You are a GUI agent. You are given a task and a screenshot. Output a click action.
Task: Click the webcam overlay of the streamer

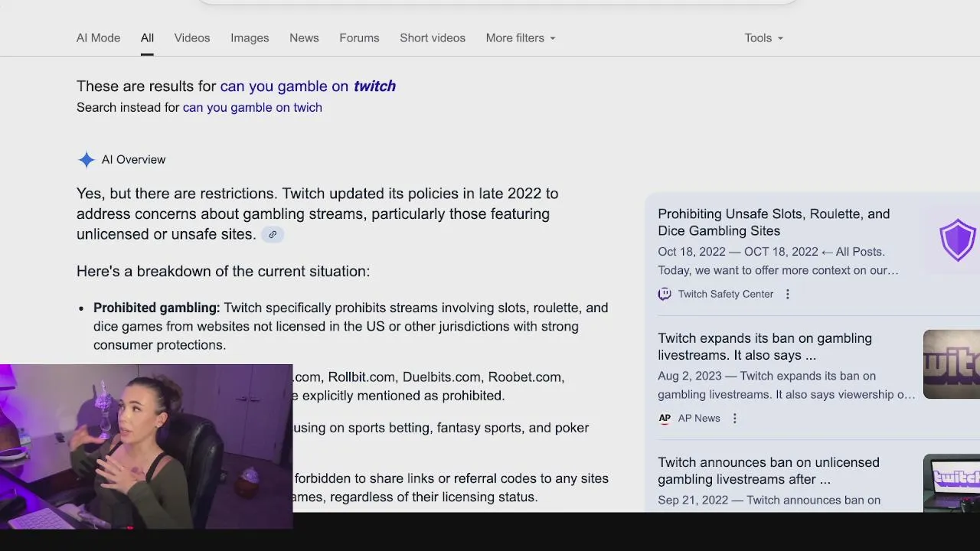tap(146, 447)
